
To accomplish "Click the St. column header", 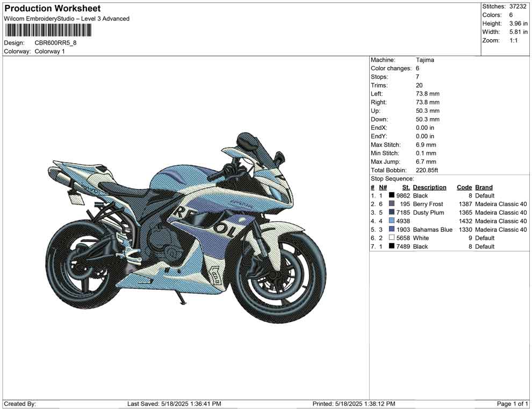I will [406, 187].
